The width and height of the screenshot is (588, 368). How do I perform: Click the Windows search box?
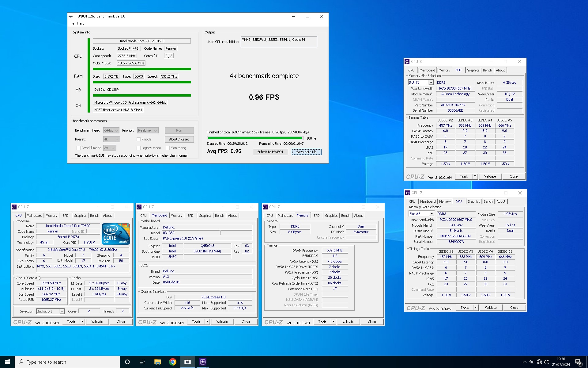pos(67,362)
